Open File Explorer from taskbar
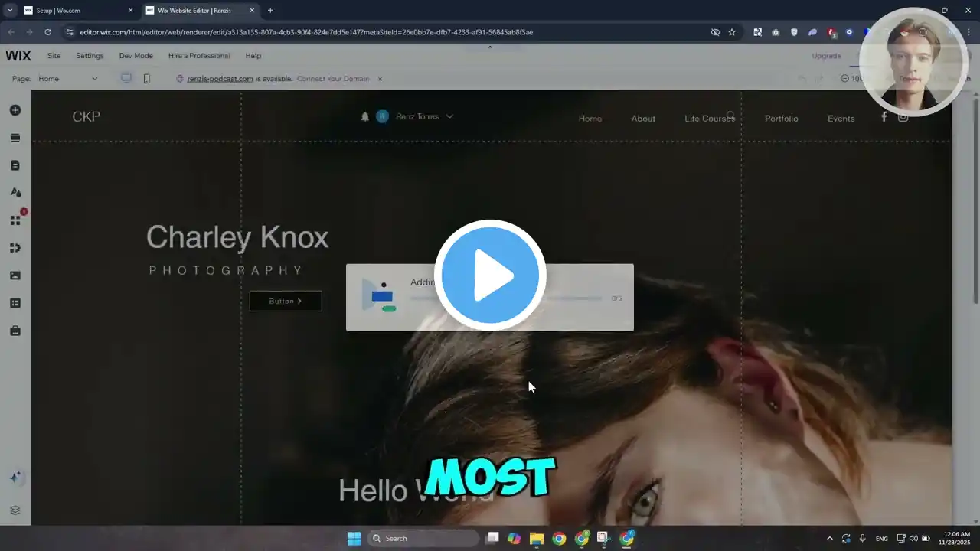 (537, 538)
